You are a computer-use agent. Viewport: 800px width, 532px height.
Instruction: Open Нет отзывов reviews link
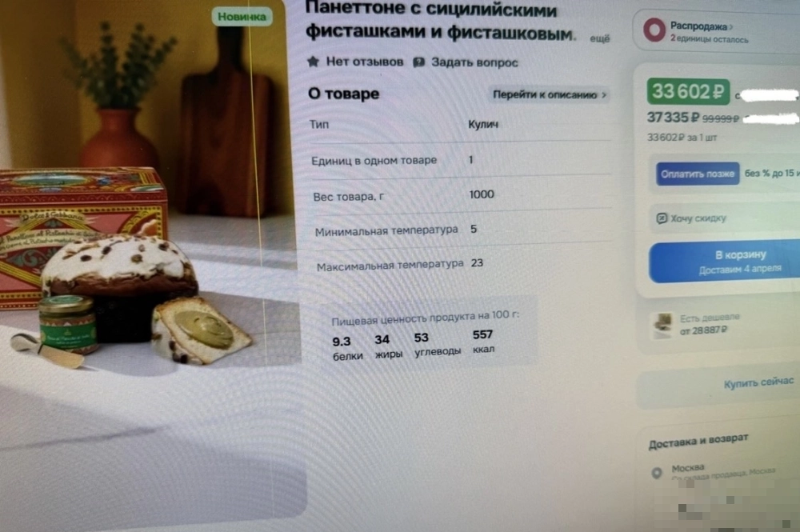click(x=364, y=62)
